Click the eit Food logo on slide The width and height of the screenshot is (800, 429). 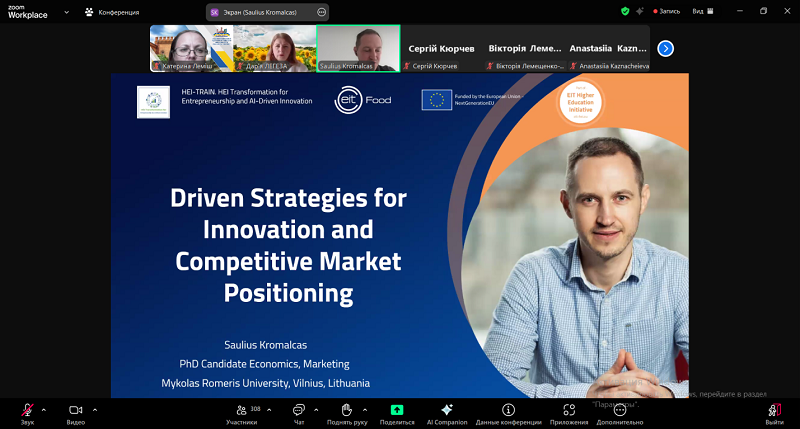(x=363, y=100)
